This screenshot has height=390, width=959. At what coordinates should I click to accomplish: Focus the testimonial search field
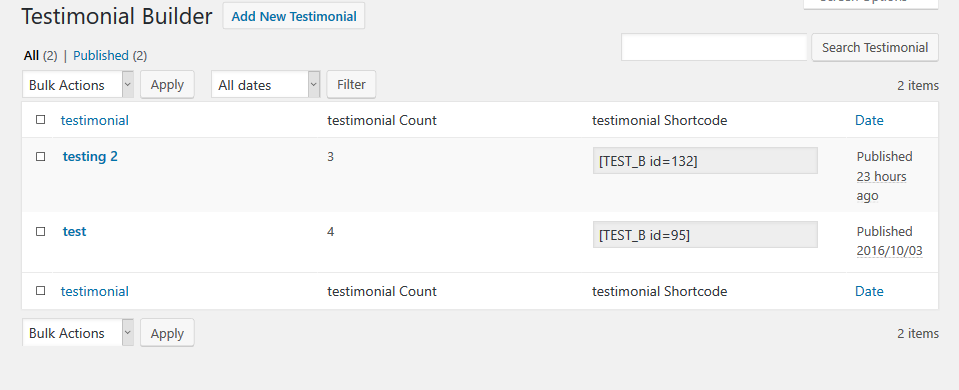click(714, 47)
